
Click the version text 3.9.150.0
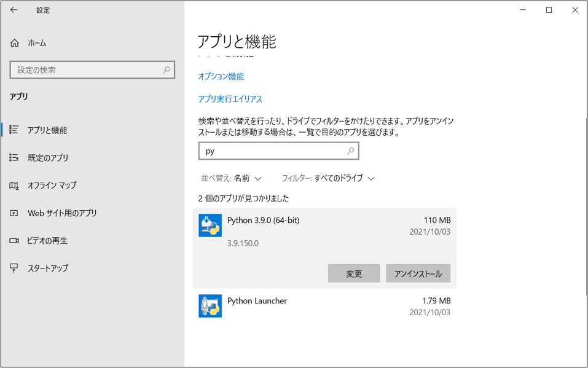pyautogui.click(x=243, y=243)
